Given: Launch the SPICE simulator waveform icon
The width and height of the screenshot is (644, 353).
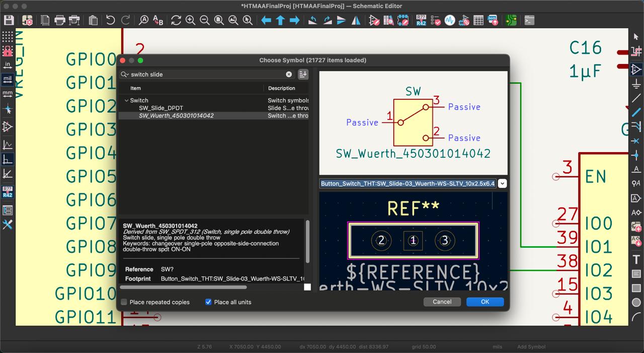Looking at the screenshot, I should point(449,20).
